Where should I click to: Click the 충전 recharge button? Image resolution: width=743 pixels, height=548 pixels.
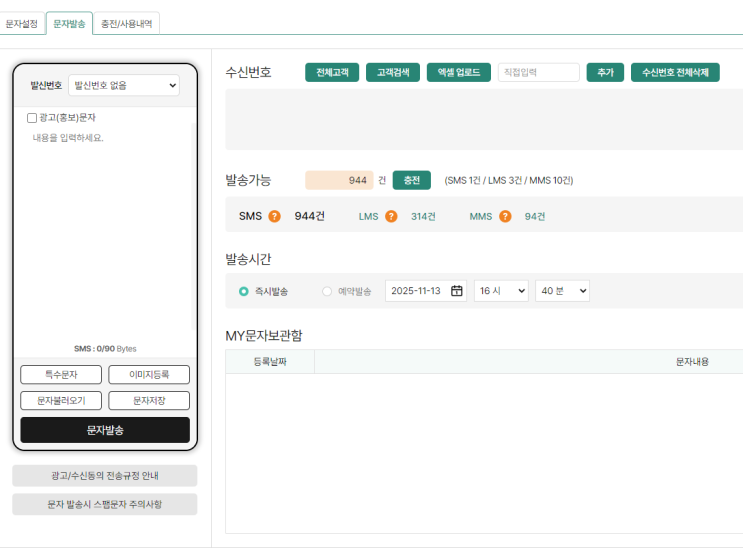pyautogui.click(x=412, y=180)
